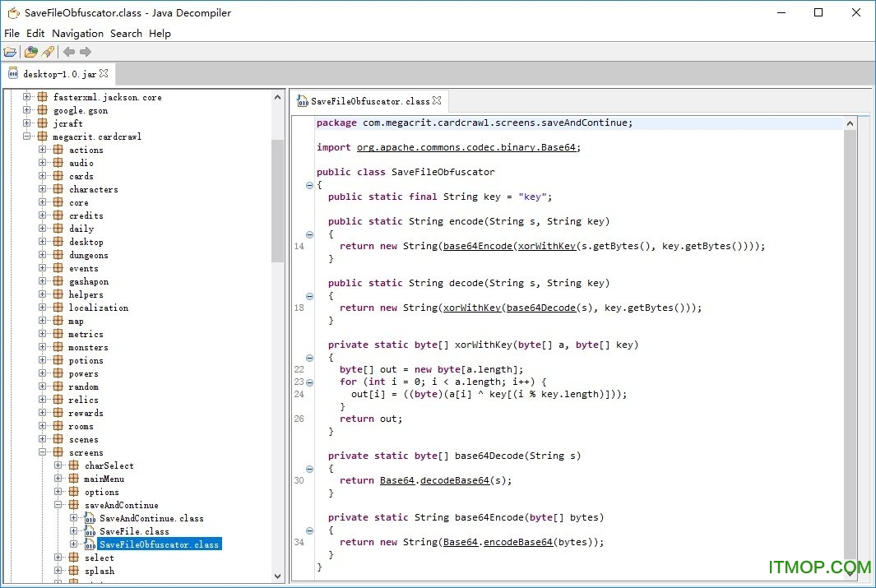
Task: Click the Open Type toolbar icon
Action: pyautogui.click(x=30, y=52)
